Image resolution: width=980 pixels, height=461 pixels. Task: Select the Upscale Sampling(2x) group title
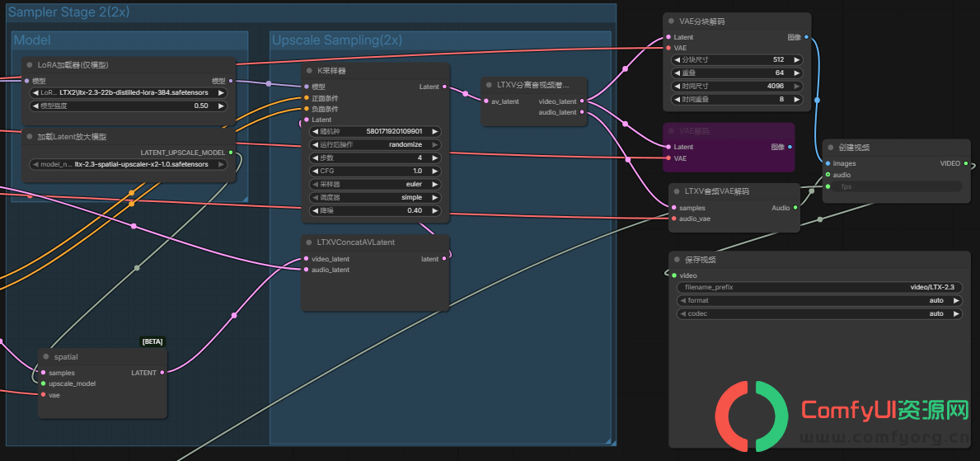(337, 40)
